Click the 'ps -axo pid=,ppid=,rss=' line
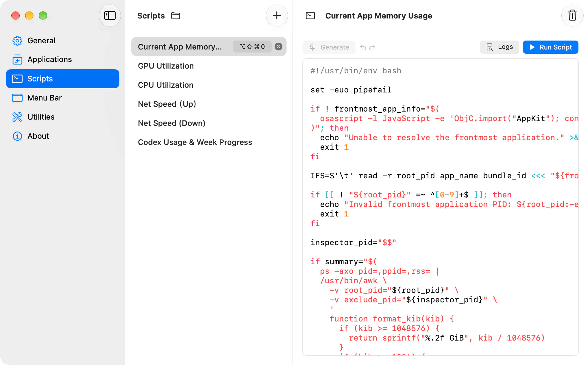Screen dimensions: 588x365 coord(380,271)
